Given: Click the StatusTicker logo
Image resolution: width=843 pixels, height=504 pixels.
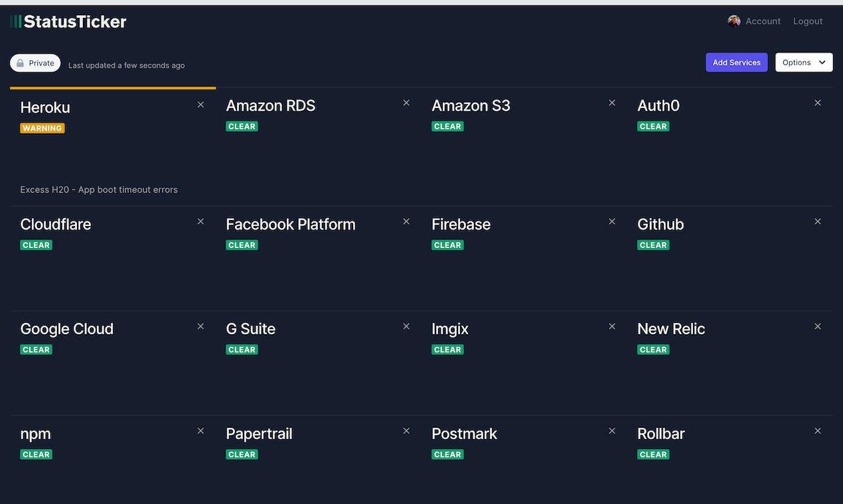Looking at the screenshot, I should click(x=68, y=22).
